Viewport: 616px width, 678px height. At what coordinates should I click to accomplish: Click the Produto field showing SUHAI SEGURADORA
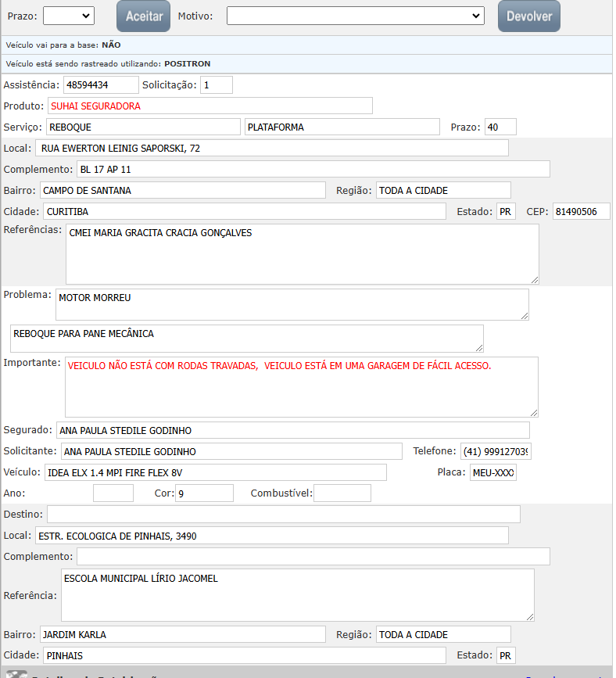(x=210, y=106)
